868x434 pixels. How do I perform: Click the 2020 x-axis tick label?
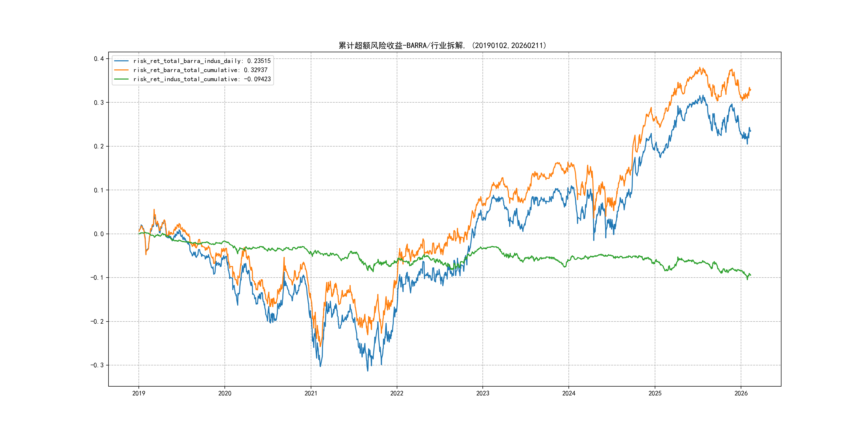click(x=225, y=393)
